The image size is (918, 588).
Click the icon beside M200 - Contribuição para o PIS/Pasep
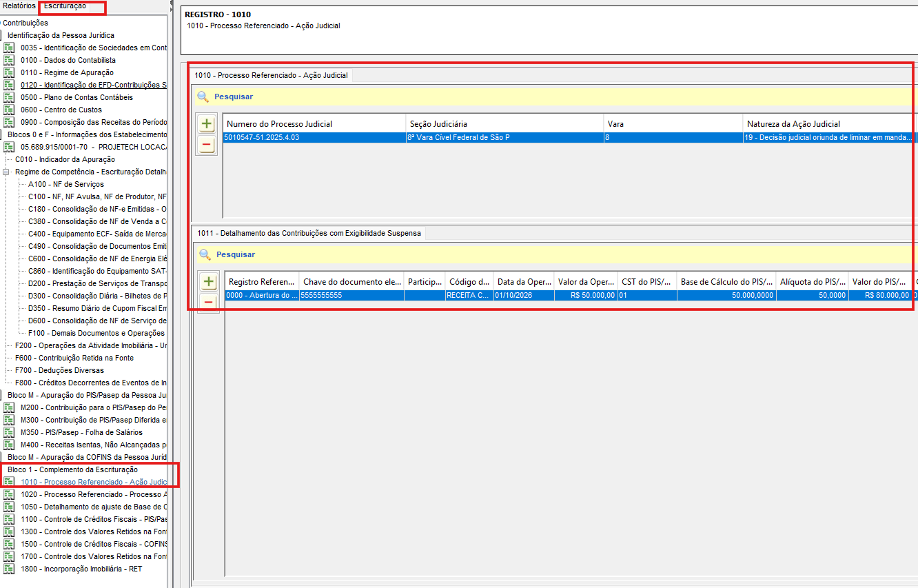pos(9,407)
